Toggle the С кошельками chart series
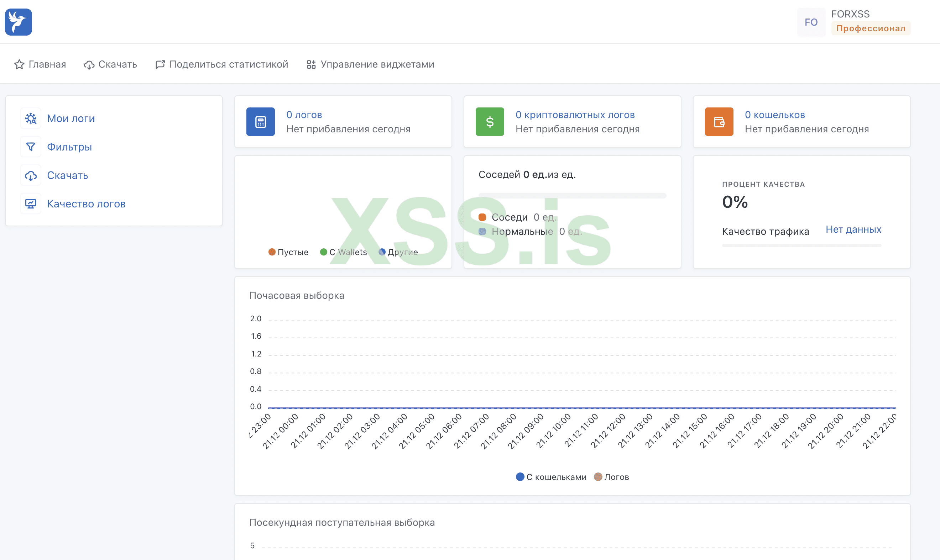940x560 pixels. (x=551, y=477)
